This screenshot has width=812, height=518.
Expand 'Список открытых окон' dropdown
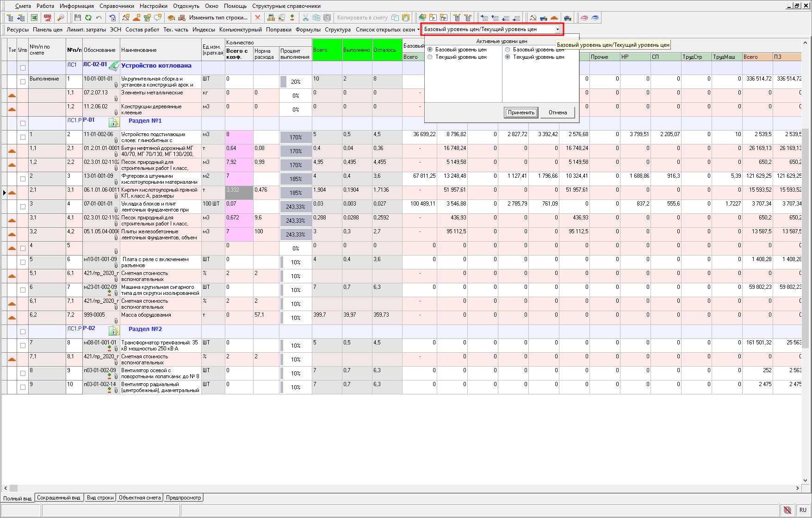(388, 30)
